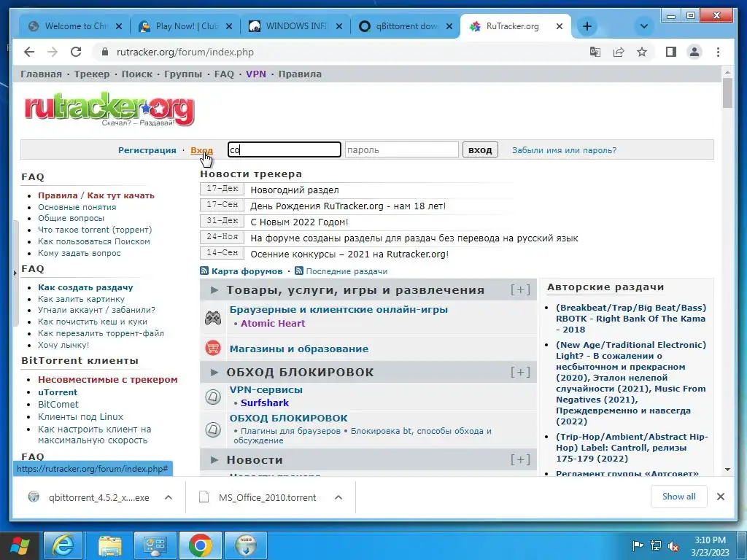Open the Translate page icon
The width and height of the screenshot is (747, 560).
point(595,52)
